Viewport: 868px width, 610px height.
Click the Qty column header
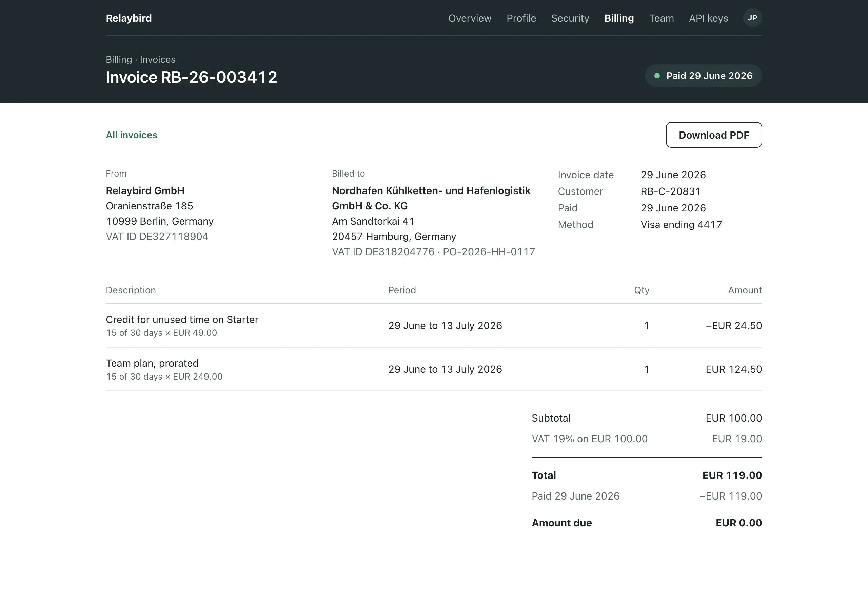642,290
